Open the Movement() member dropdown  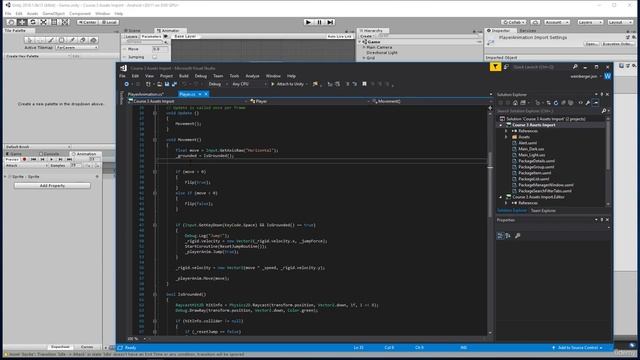pyautogui.click(x=431, y=101)
